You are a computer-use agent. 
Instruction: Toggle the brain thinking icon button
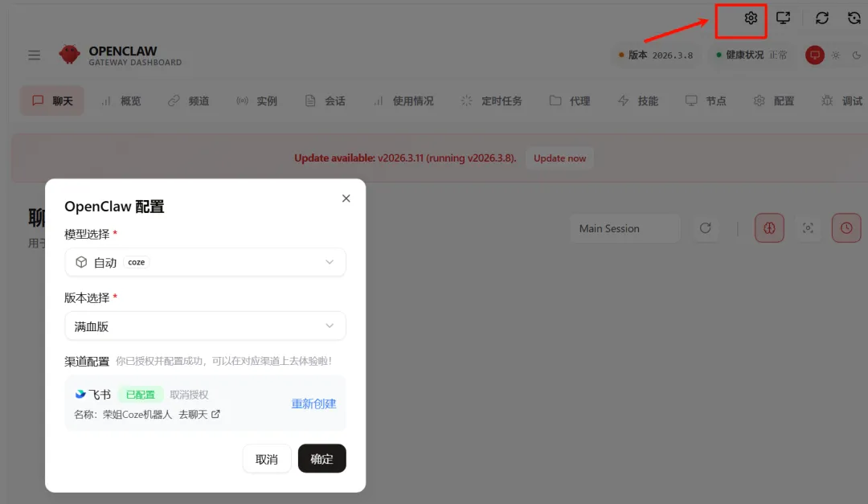[x=769, y=228]
